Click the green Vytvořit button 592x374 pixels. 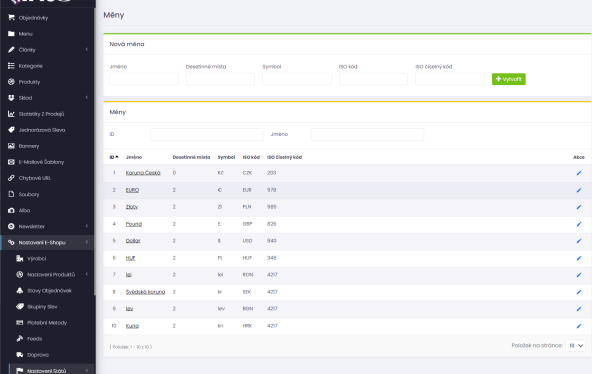click(x=509, y=79)
